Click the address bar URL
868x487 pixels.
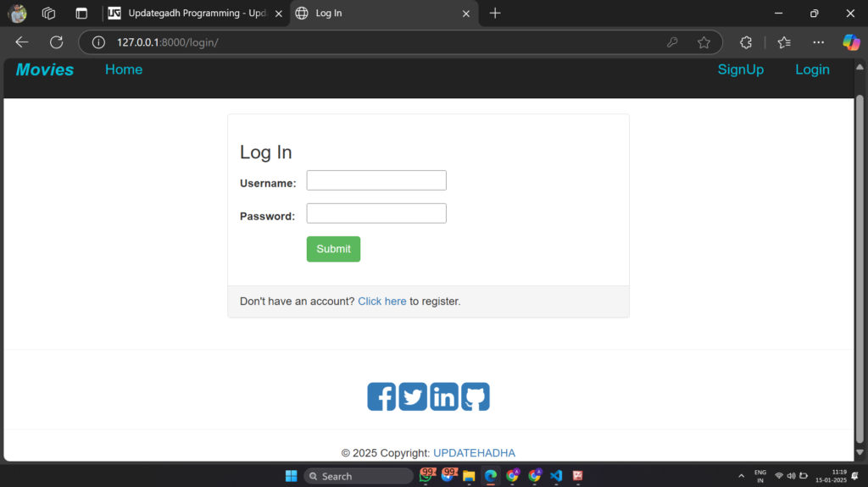point(168,42)
